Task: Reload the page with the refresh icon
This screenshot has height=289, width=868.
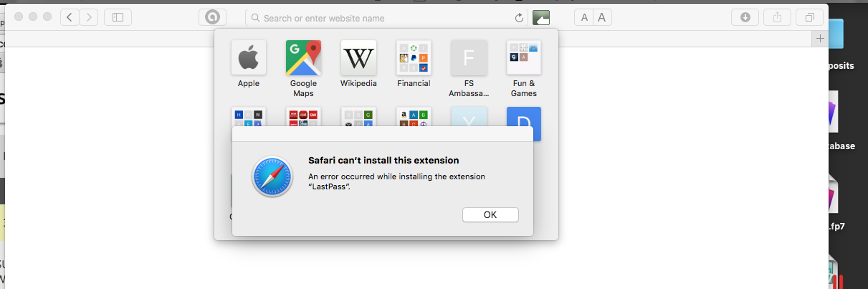Action: click(x=519, y=18)
